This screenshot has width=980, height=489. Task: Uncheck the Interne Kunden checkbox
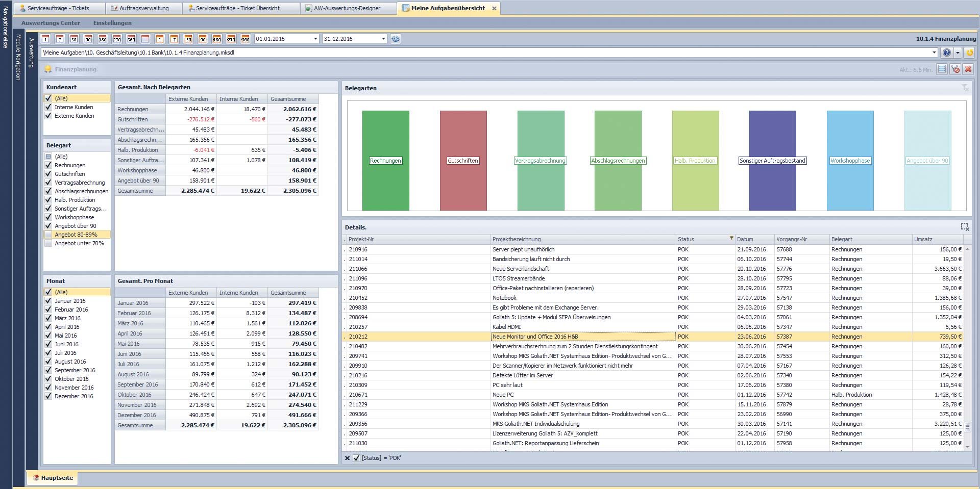point(48,107)
